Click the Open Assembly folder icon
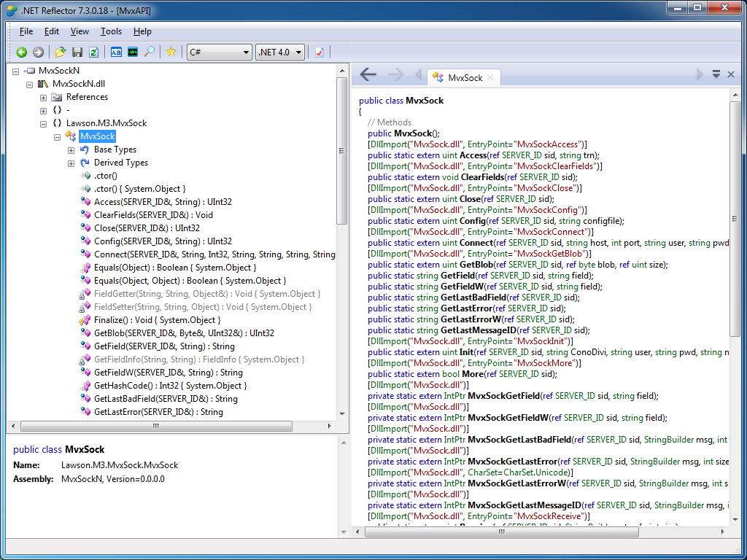Screen dimensions: 747x560 [61, 52]
